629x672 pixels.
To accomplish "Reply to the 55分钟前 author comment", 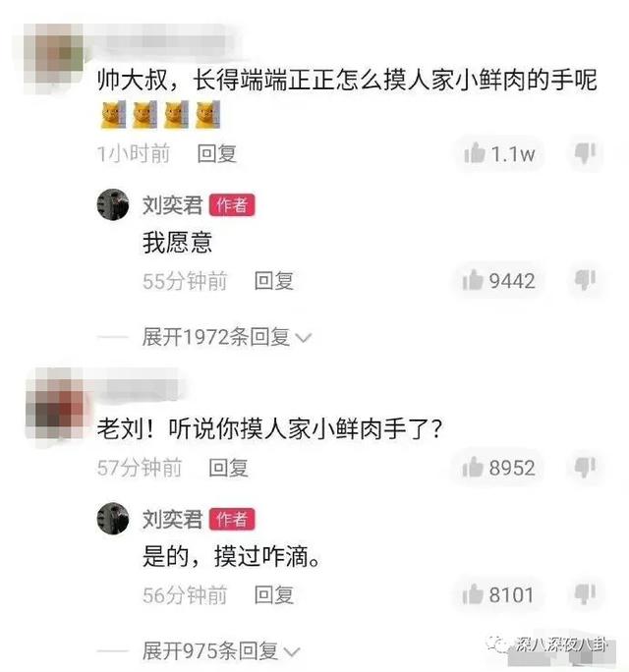I will point(273,281).
